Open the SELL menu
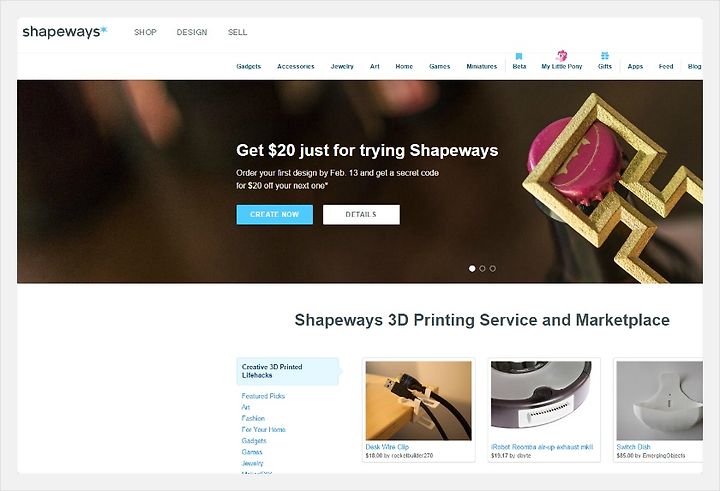Screen dimensions: 720x491 tap(237, 32)
